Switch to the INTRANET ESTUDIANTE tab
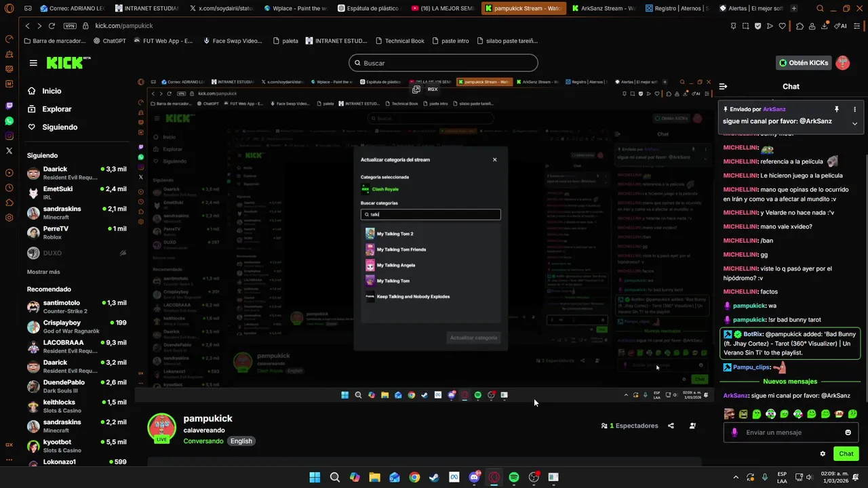 point(146,9)
